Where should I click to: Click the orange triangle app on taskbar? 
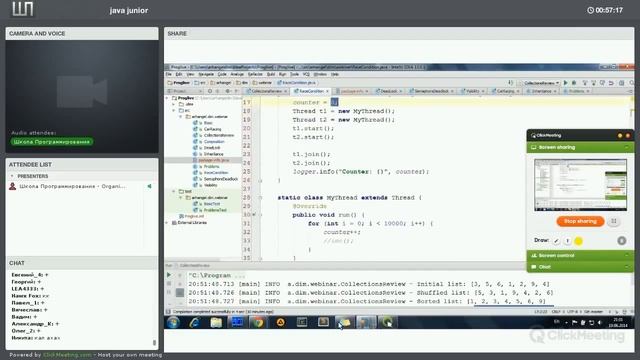coord(280,322)
